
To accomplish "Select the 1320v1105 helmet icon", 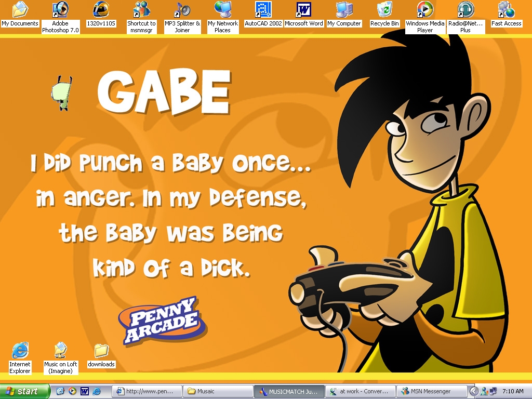I will [x=101, y=10].
